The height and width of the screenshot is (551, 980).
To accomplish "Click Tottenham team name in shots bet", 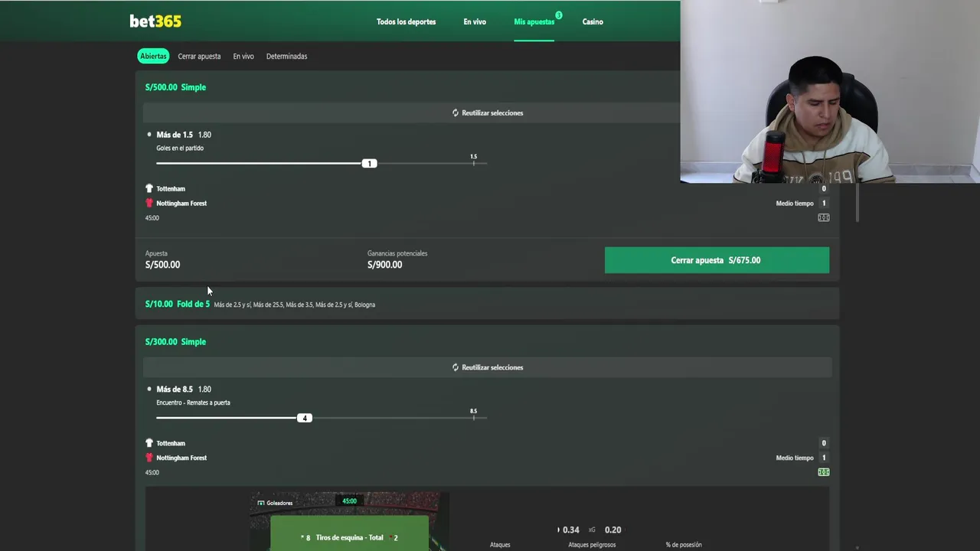I will 171,443.
